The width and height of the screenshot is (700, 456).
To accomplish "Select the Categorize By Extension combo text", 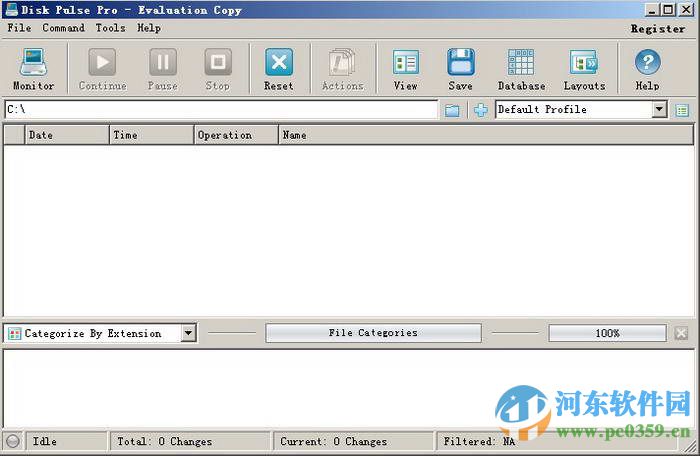I will point(93,333).
